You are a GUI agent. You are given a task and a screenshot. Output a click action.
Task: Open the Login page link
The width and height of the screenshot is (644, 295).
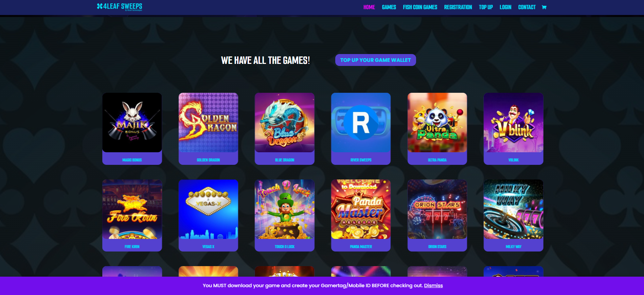tap(505, 7)
